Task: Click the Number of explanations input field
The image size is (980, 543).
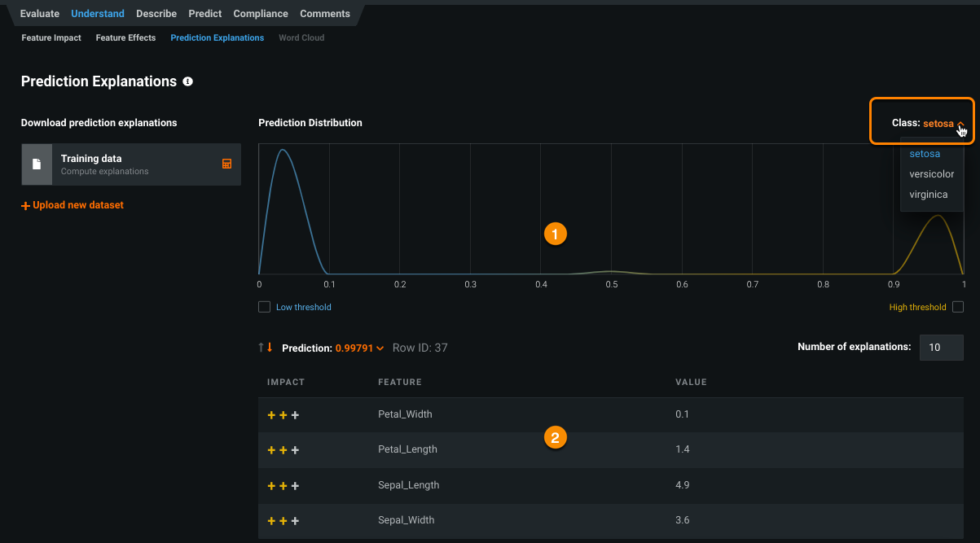Action: pos(941,348)
